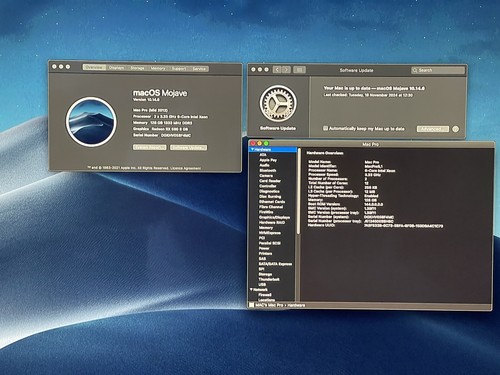Select USB in the sidebar
500x375 pixels.
[x=262, y=285]
